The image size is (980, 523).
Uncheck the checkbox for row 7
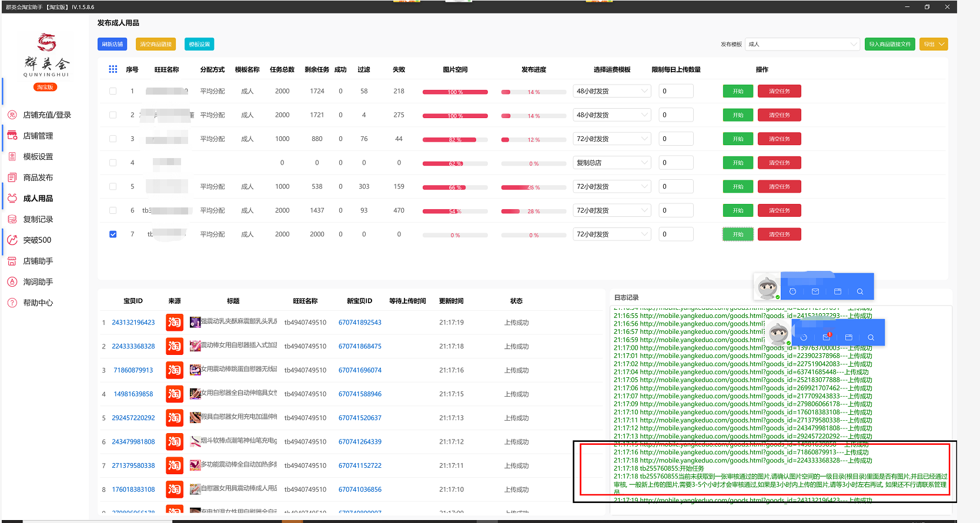[x=113, y=234]
